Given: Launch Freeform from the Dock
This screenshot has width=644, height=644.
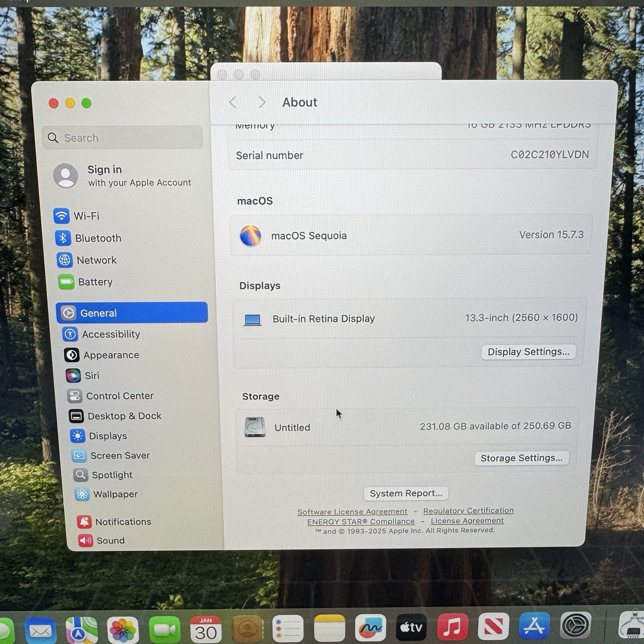Looking at the screenshot, I should pyautogui.click(x=371, y=628).
